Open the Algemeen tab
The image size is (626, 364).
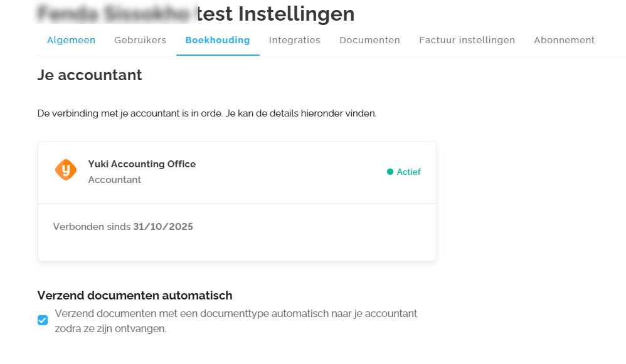pyautogui.click(x=71, y=40)
